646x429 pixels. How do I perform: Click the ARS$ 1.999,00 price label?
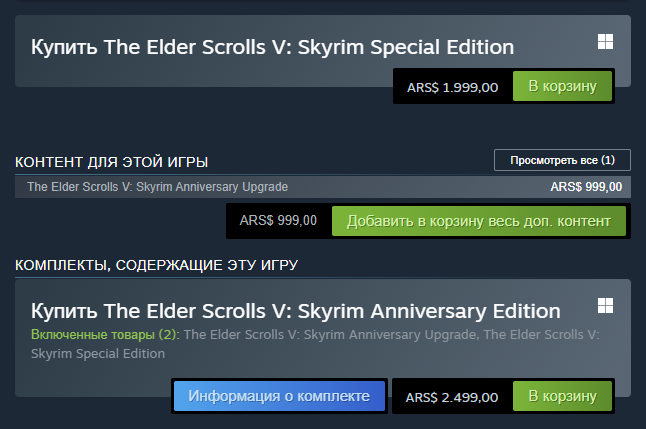click(x=452, y=87)
